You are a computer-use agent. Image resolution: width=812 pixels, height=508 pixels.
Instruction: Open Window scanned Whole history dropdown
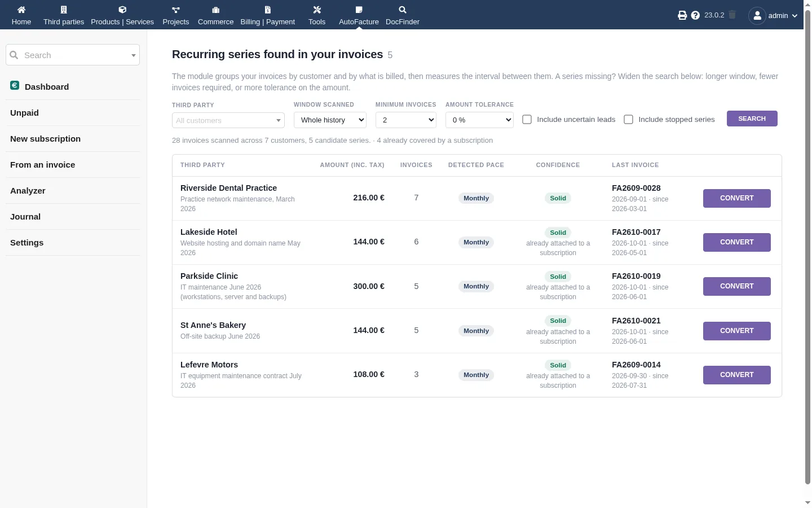[x=330, y=120]
